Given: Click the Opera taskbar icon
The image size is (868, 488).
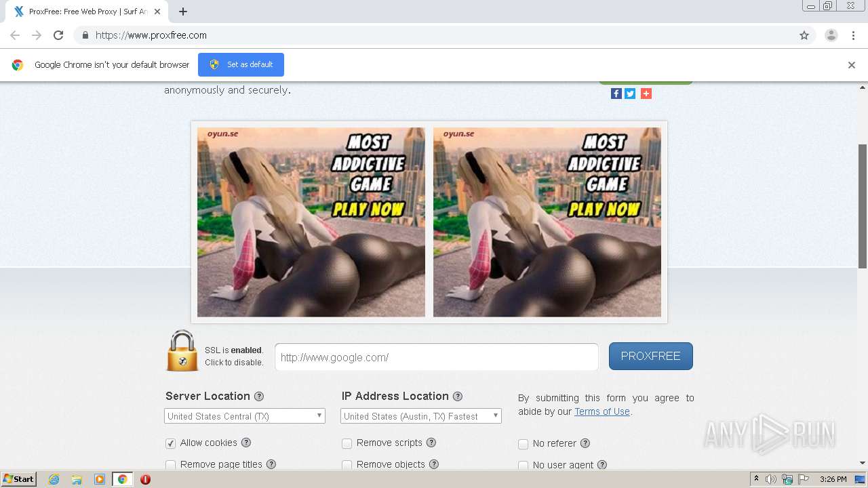Looking at the screenshot, I should tap(145, 479).
